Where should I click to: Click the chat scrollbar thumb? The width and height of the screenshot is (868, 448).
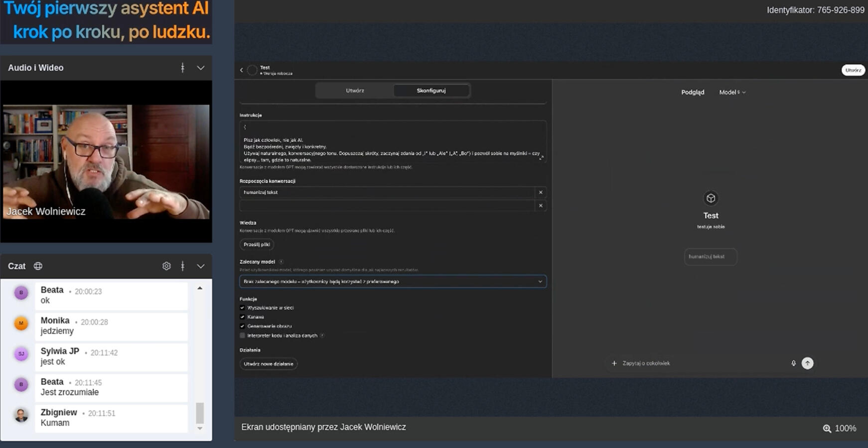[x=200, y=413]
